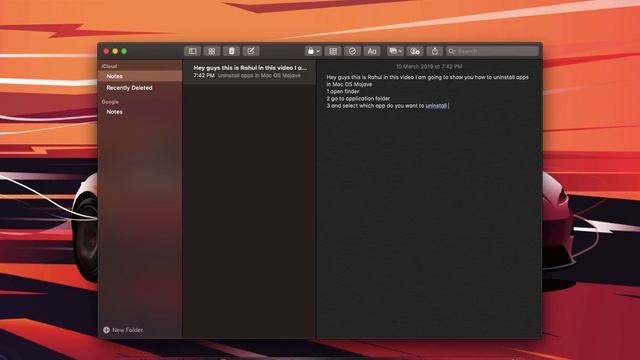Select the iCloud Notes folder
Viewport: 640px width, 360px height.
point(140,76)
